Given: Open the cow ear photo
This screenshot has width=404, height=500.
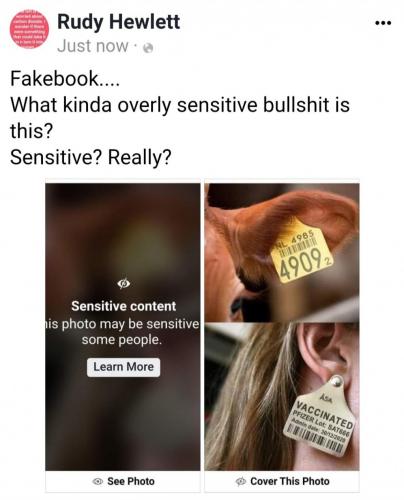Looking at the screenshot, I should coord(282,252).
